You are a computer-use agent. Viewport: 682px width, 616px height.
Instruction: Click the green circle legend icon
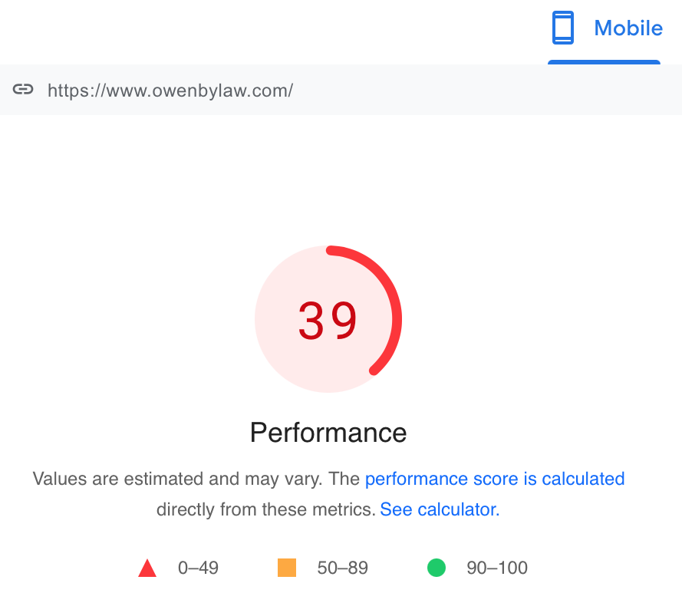point(437,568)
